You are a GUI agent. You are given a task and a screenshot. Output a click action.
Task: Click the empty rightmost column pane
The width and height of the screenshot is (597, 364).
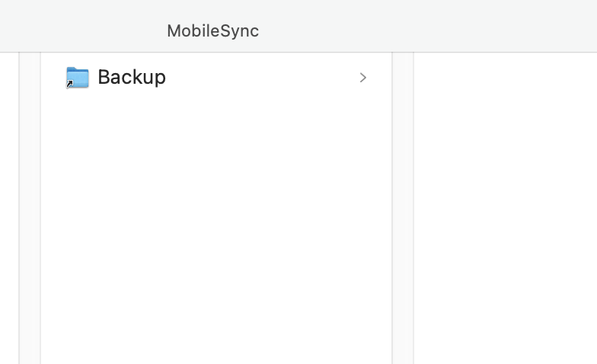506,208
